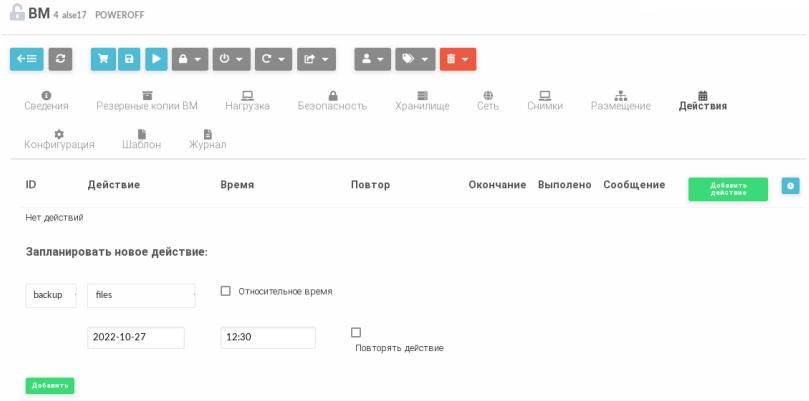
Task: Open the red trash dropdown
Action: (x=458, y=60)
